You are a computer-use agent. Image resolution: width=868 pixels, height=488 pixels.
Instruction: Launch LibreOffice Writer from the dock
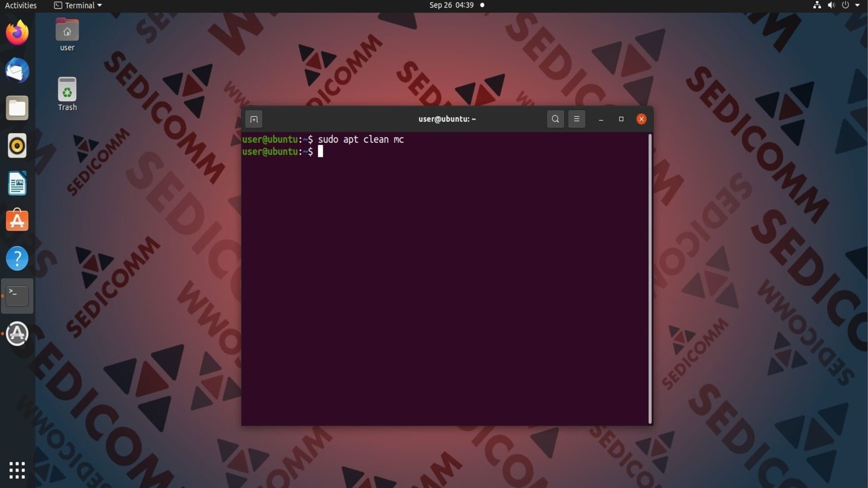pyautogui.click(x=17, y=183)
